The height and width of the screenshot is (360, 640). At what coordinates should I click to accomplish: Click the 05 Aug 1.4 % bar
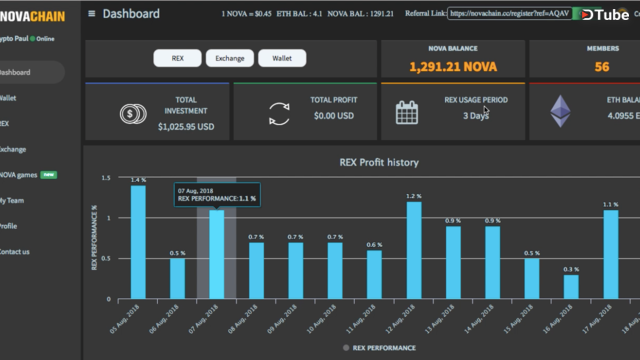click(138, 242)
